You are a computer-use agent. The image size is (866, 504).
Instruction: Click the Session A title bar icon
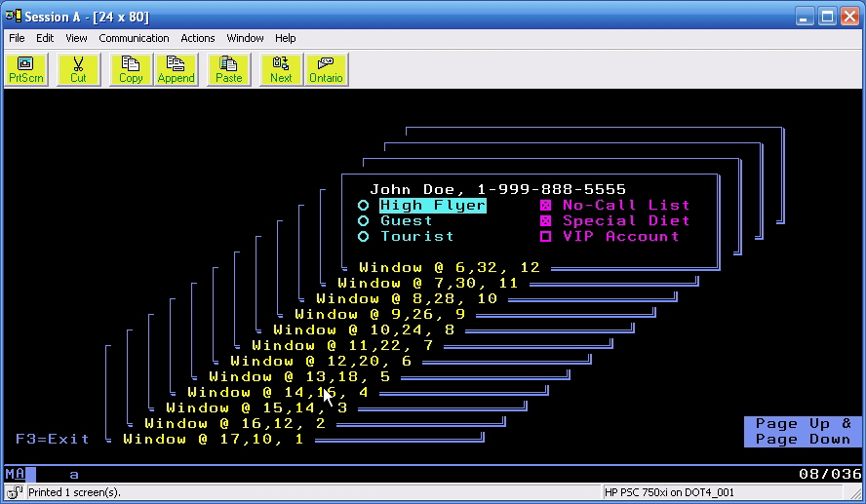pyautogui.click(x=14, y=17)
